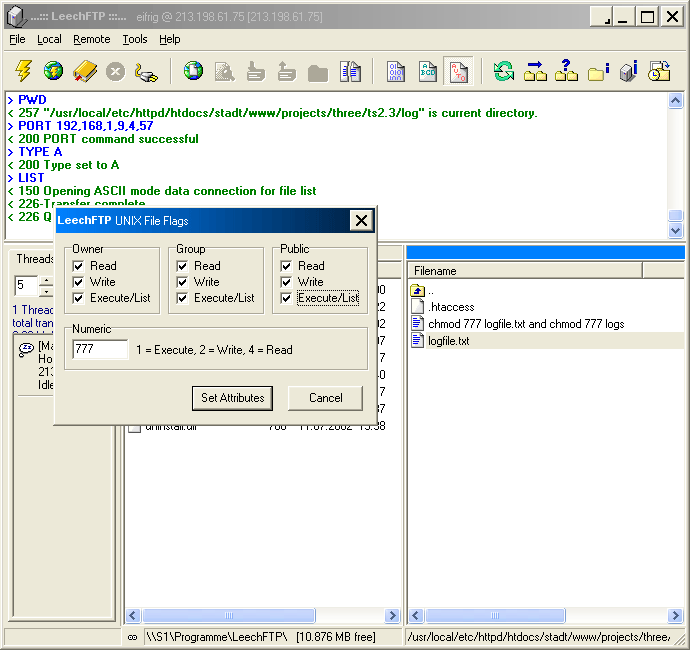Click the lightning bolt Connect icon
Image resolution: width=690 pixels, height=650 pixels.
23,71
